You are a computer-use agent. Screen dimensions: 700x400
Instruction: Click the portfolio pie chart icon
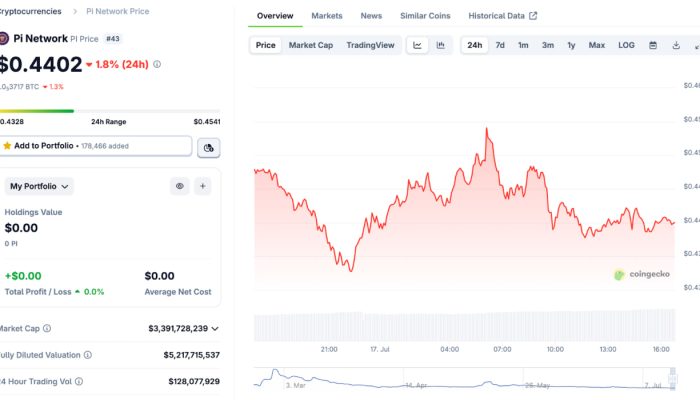point(208,147)
